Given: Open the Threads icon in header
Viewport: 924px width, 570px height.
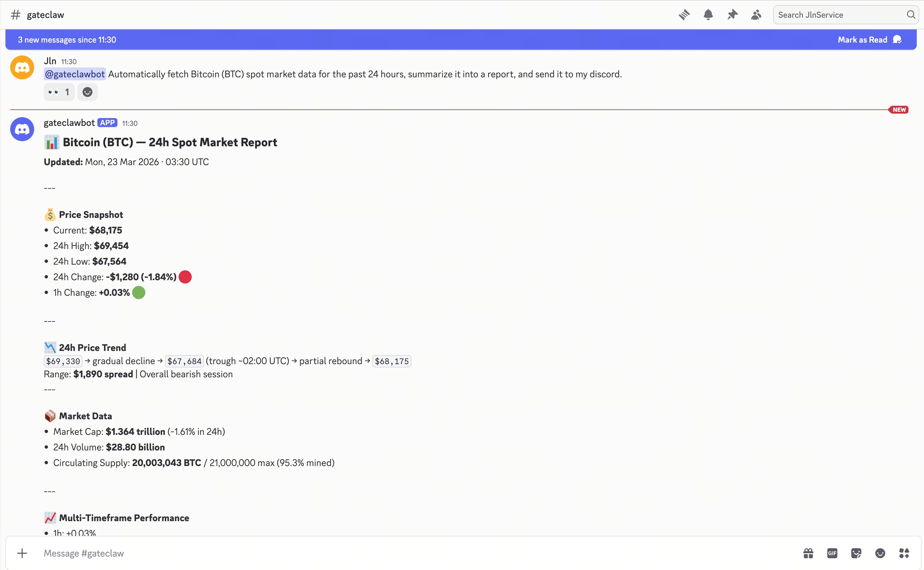Looking at the screenshot, I should coord(684,15).
